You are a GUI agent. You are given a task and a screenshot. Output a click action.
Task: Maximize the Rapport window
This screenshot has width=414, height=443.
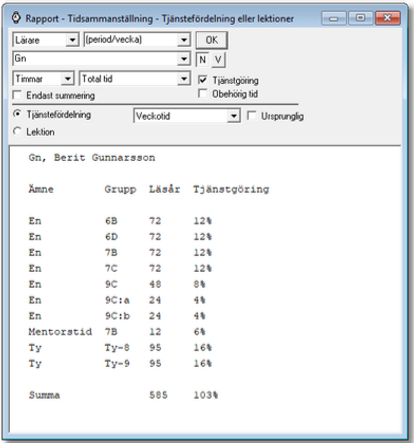click(x=361, y=18)
